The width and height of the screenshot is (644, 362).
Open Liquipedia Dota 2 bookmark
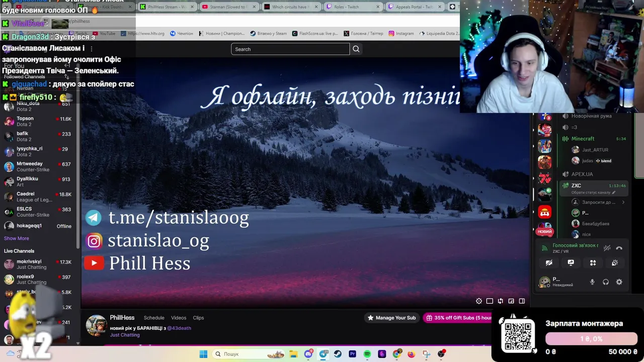[439, 34]
